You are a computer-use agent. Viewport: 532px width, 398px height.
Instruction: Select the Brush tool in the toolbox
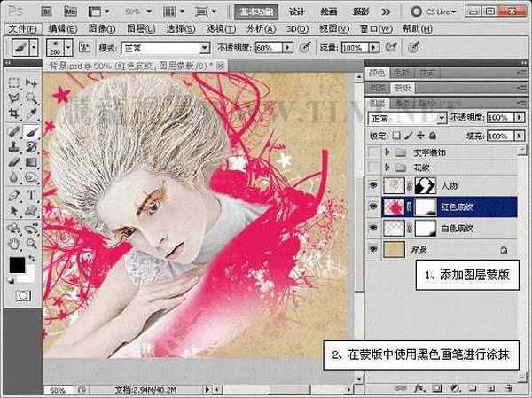30,130
